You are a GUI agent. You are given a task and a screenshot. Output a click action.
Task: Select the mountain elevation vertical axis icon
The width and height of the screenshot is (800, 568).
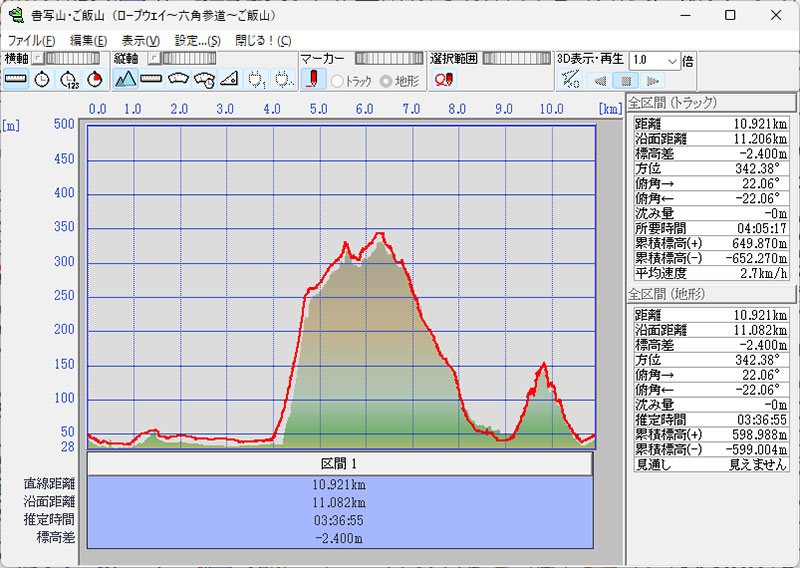[x=125, y=79]
